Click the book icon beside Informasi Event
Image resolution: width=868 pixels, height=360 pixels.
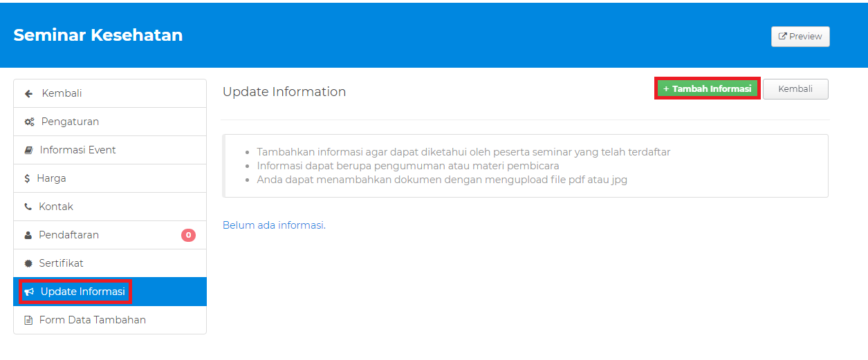[28, 151]
